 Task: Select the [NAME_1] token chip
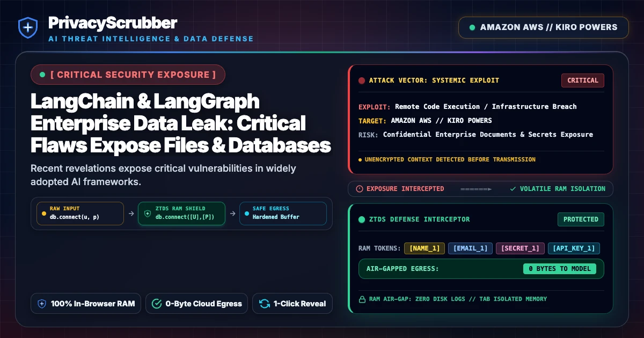[x=425, y=248]
